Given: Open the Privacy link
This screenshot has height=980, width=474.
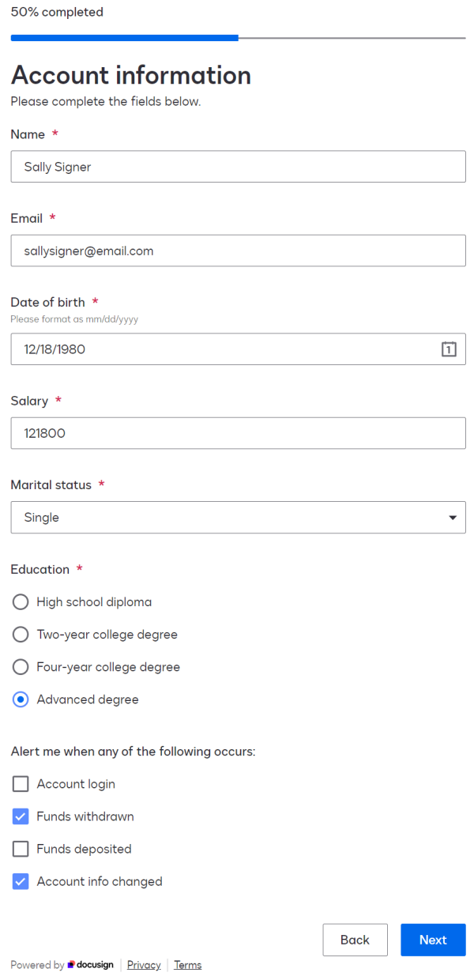Looking at the screenshot, I should click(x=143, y=965).
